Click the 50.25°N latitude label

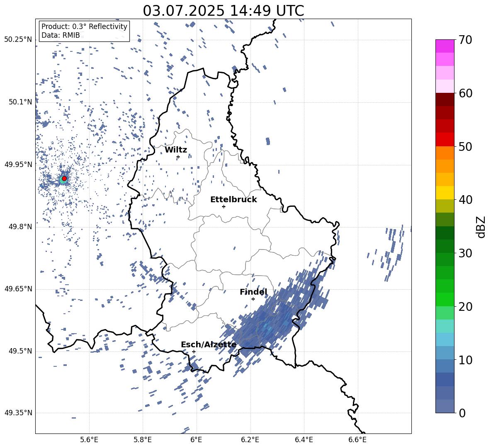point(18,39)
